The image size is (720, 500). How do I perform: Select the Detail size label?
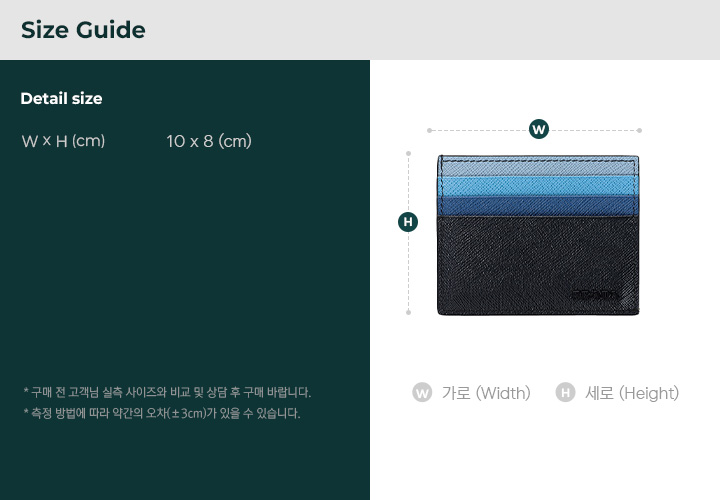pos(62,98)
